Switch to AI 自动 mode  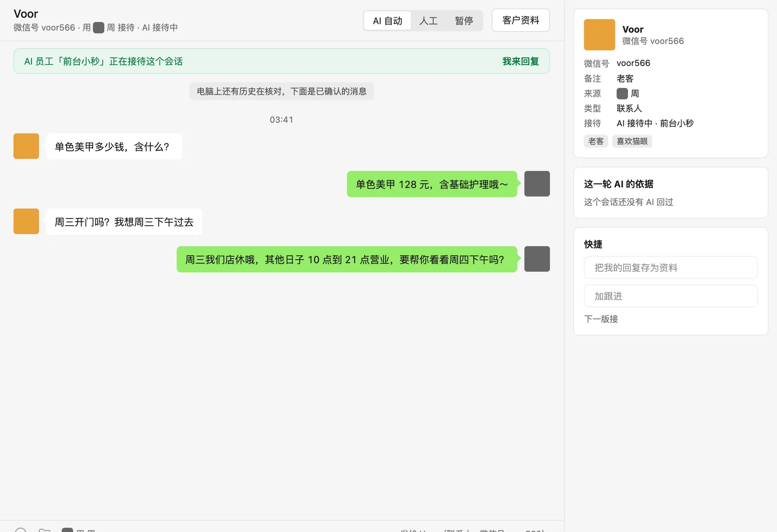pyautogui.click(x=388, y=21)
